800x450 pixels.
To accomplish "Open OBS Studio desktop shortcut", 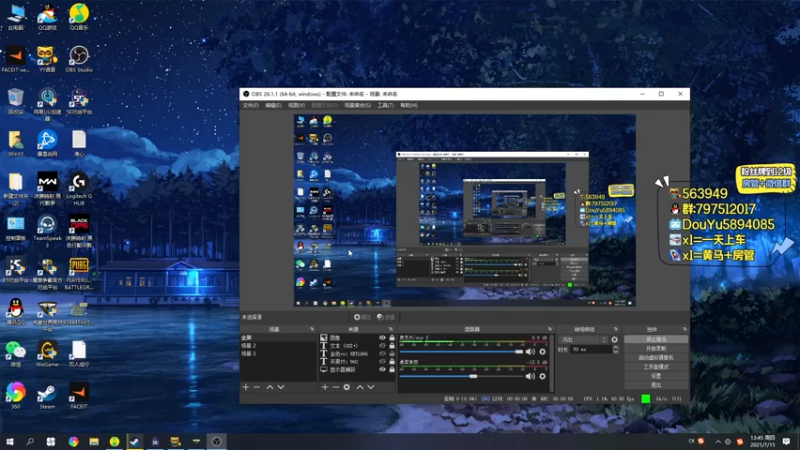I will pos(79,59).
